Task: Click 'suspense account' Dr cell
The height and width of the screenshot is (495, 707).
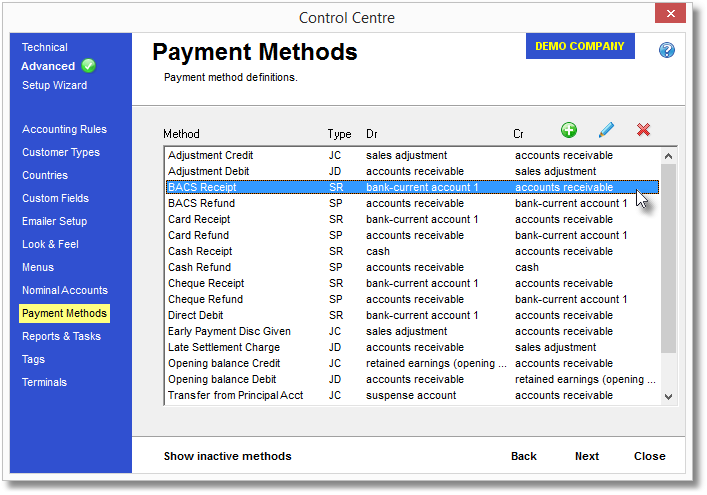Action: pyautogui.click(x=411, y=395)
